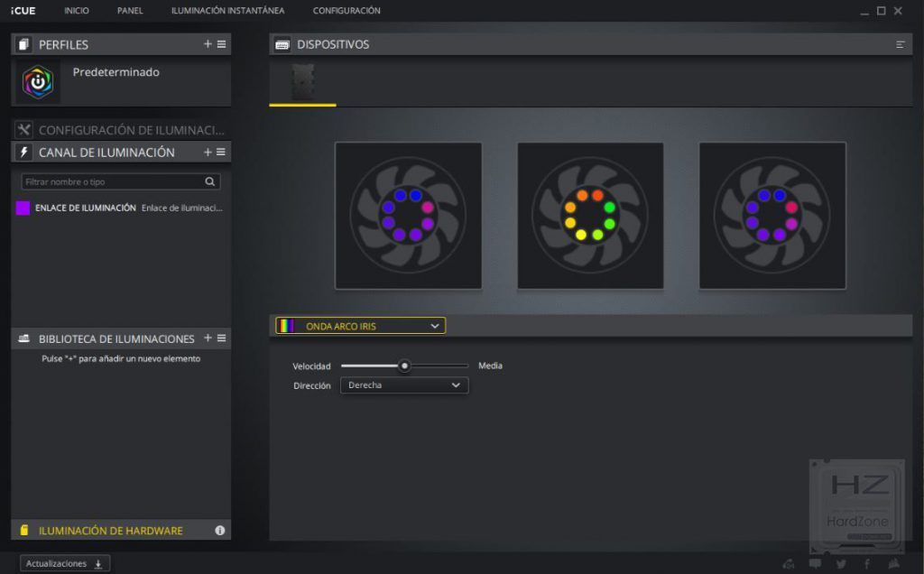
Task: Select the right fan preview
Action: 772,216
